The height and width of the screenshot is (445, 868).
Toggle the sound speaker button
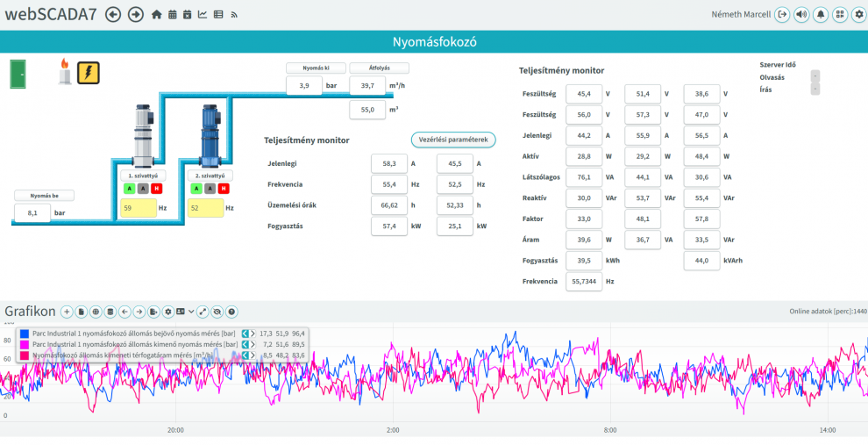801,15
